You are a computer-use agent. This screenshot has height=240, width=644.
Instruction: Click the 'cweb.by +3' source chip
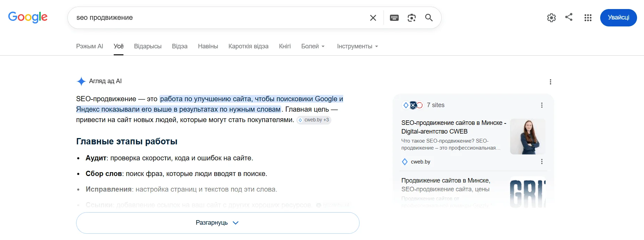(x=314, y=120)
